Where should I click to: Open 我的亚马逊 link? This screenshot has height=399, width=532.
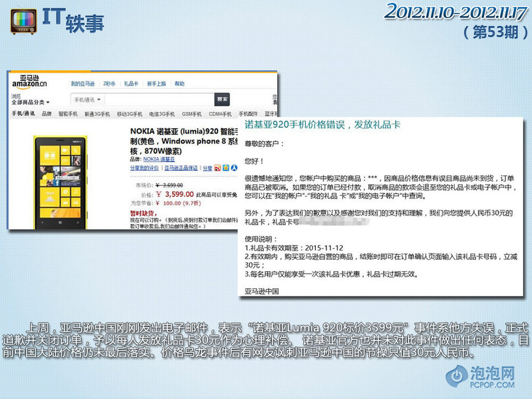[82, 84]
